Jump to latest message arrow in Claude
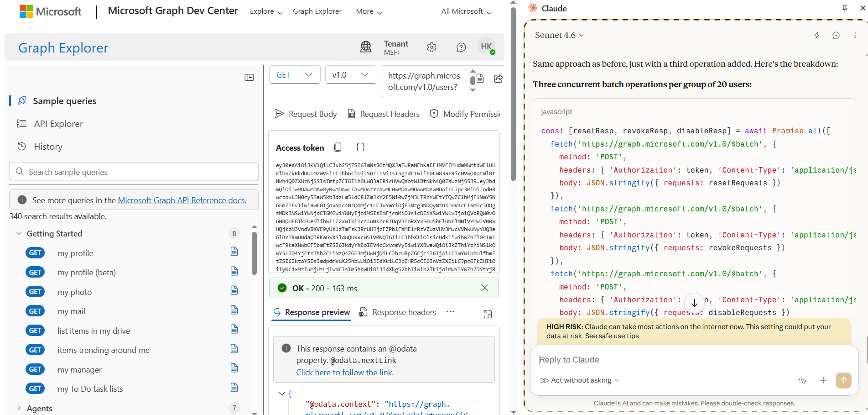868x415 pixels. (x=694, y=303)
